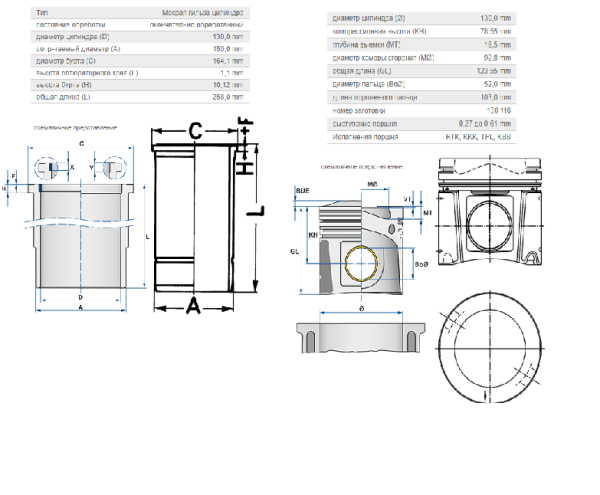Viewport: 600px width, 495px height.
Task: Click the 258,0 mm total length value
Action: click(x=228, y=97)
